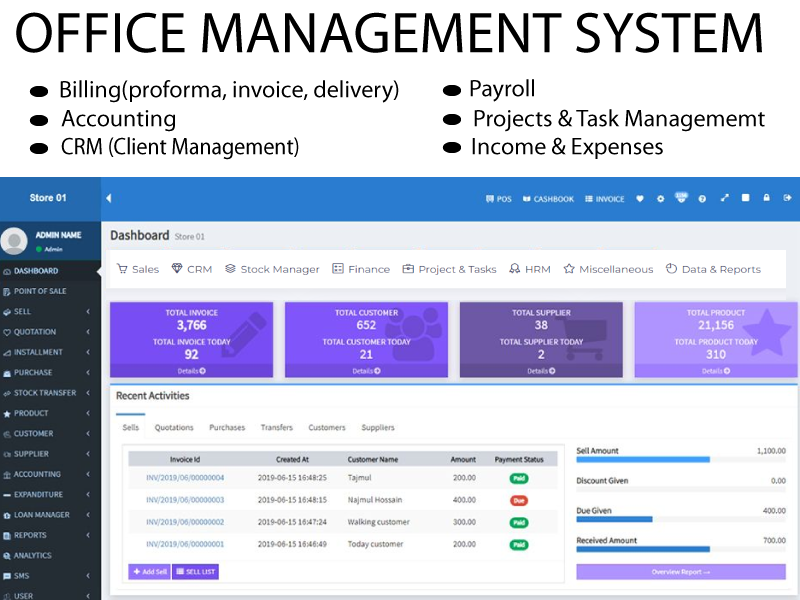Open help via question mark icon
Image resolution: width=800 pixels, height=600 pixels.
702,199
